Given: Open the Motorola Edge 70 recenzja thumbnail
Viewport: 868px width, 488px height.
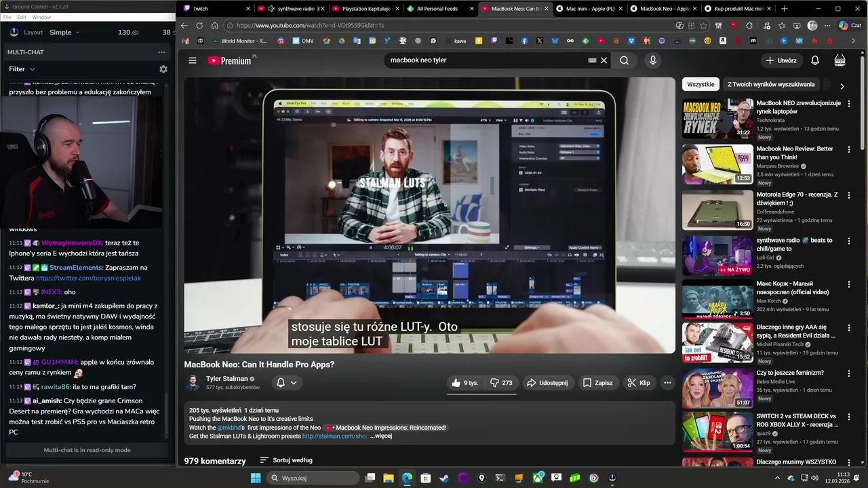Looking at the screenshot, I should (717, 210).
